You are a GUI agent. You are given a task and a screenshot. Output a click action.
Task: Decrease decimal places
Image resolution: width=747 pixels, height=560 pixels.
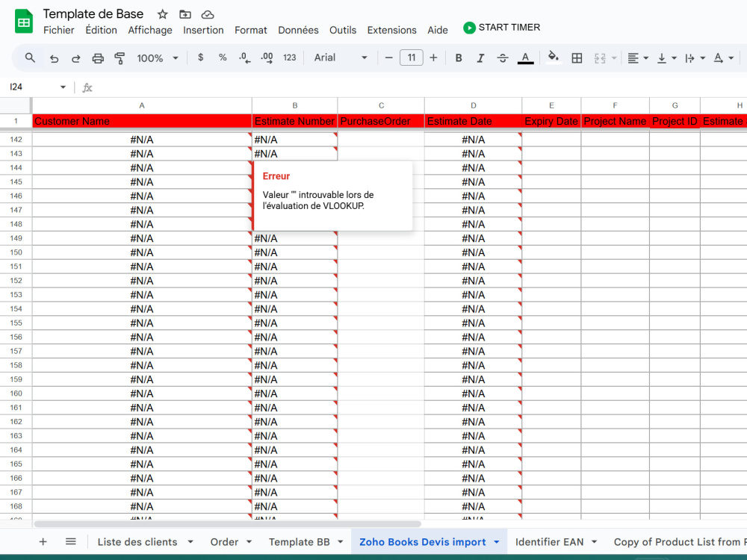point(245,57)
